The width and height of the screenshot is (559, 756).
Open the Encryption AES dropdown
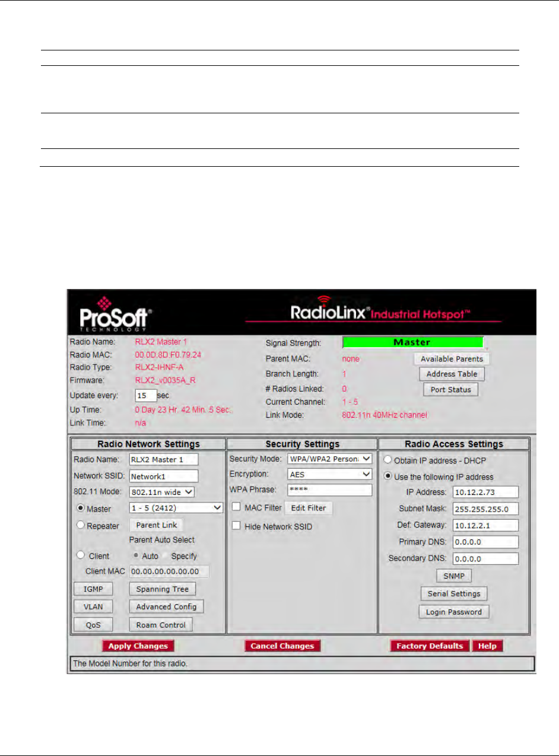coord(329,474)
